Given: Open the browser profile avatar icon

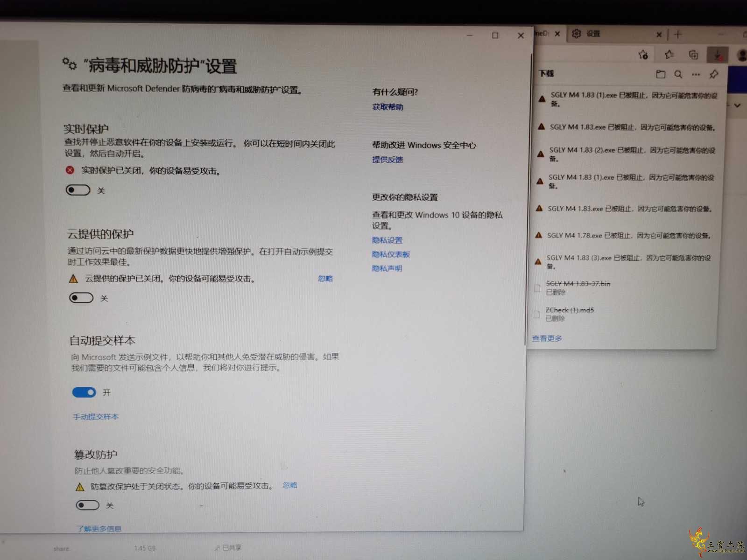Looking at the screenshot, I should click(742, 55).
